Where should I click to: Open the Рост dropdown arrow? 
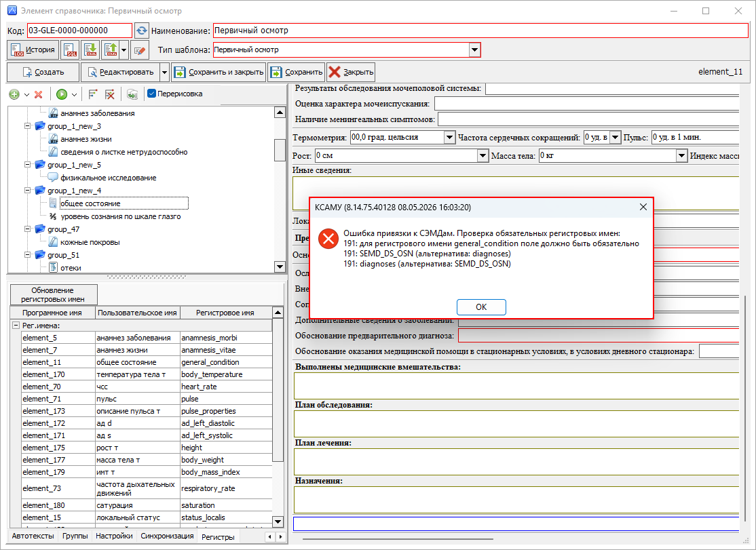coord(483,155)
